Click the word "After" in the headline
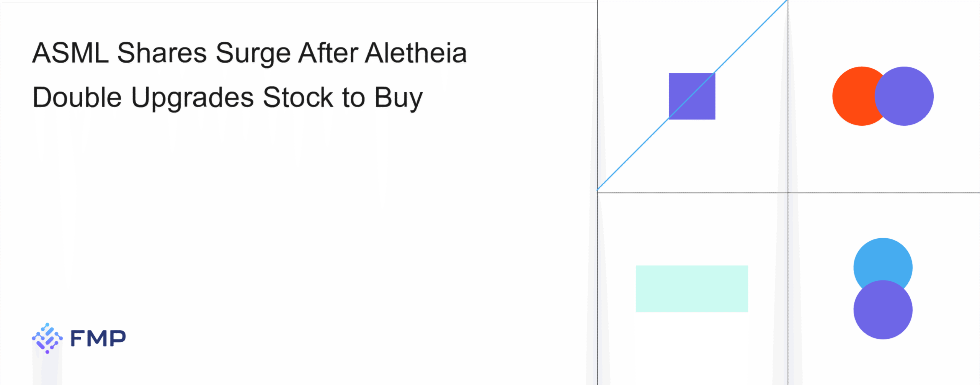This screenshot has height=385, width=980. [x=328, y=53]
